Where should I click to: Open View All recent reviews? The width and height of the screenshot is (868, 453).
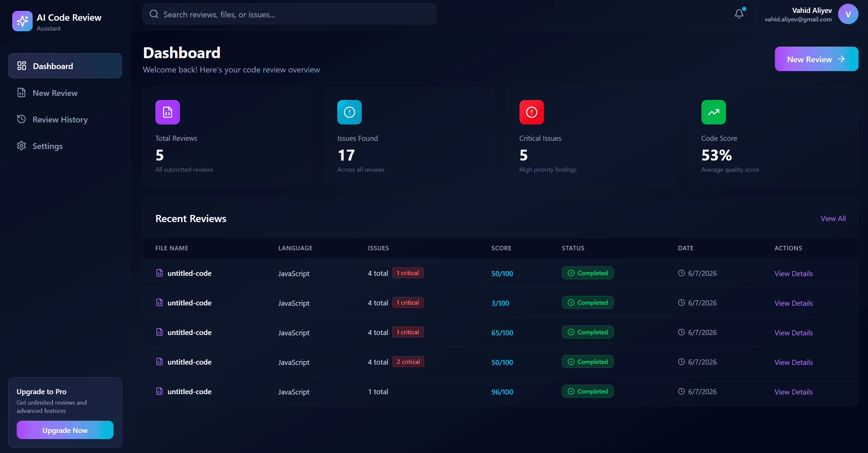click(833, 218)
